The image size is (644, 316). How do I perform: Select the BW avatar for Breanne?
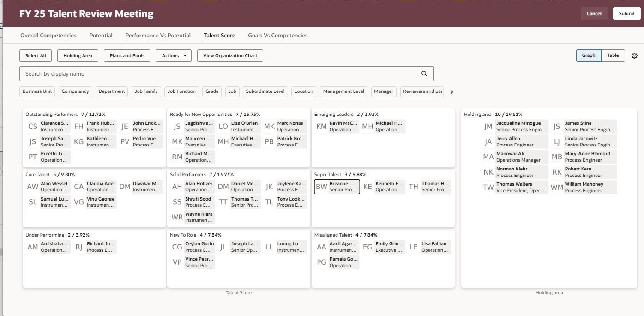pyautogui.click(x=322, y=187)
